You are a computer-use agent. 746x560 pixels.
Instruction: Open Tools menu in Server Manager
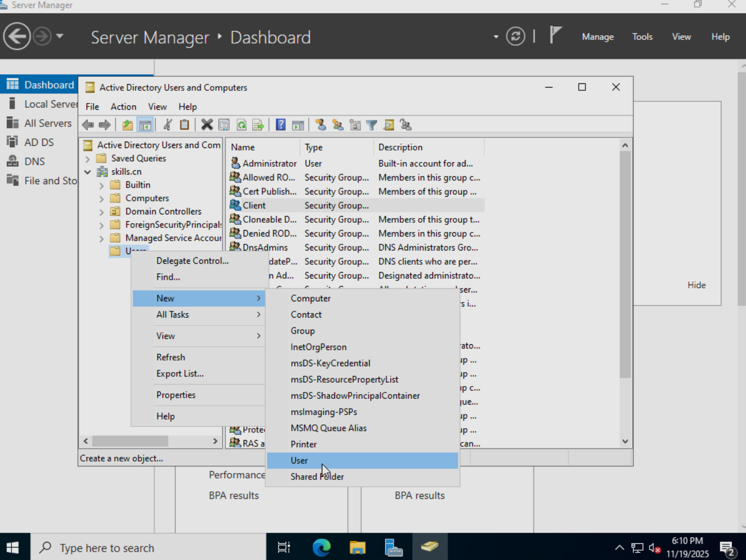click(642, 37)
